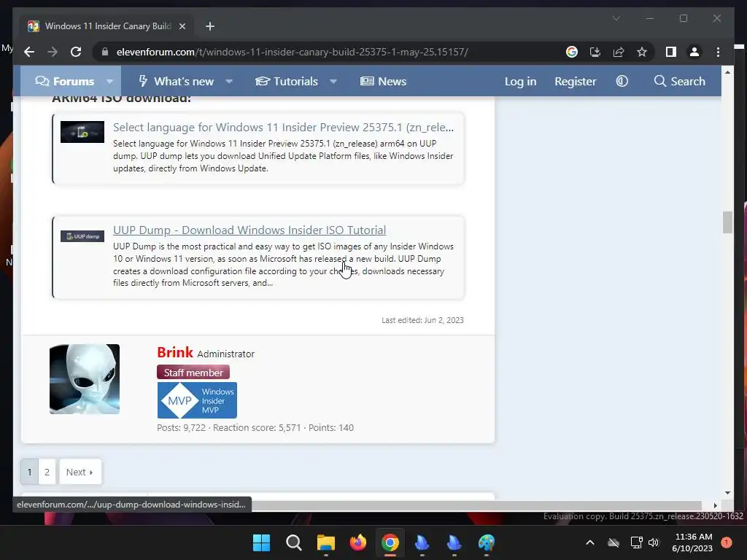Open What's new section

tap(177, 82)
